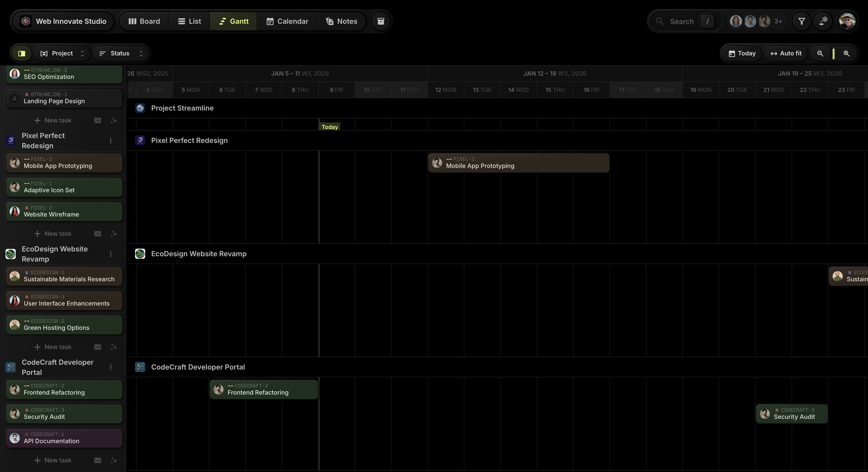Open the automation settings gear icon
868x472 pixels.
(823, 21)
